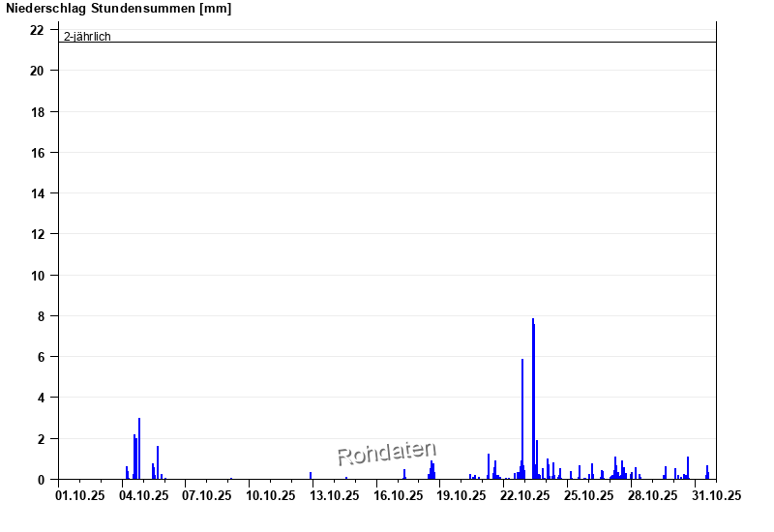
Task: Click the date label 19.10.25
Action: (461, 495)
